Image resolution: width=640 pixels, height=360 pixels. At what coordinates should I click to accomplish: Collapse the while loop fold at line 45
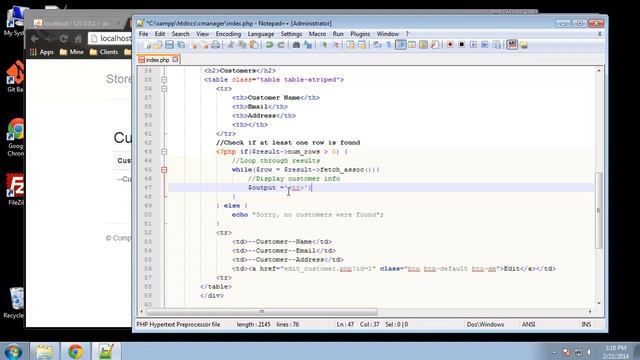pos(164,169)
